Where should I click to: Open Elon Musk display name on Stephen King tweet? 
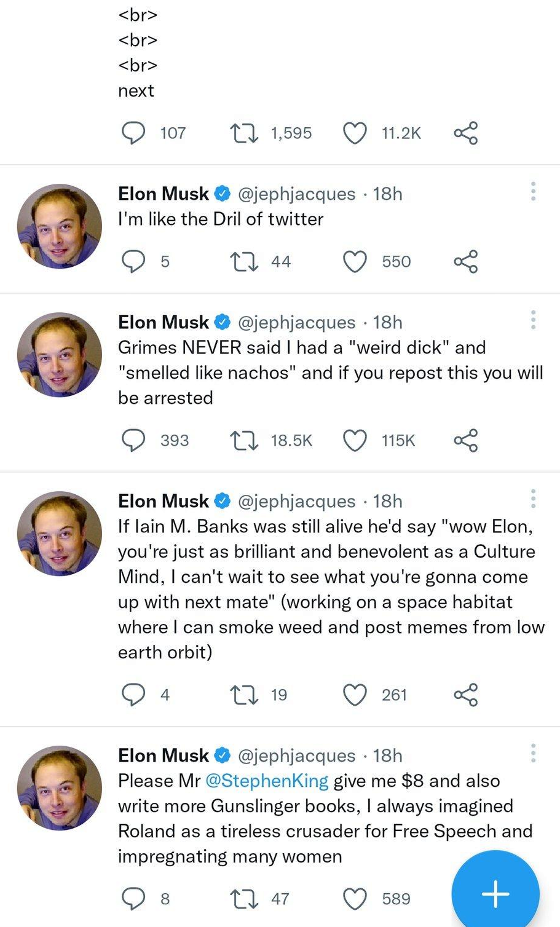click(x=164, y=755)
